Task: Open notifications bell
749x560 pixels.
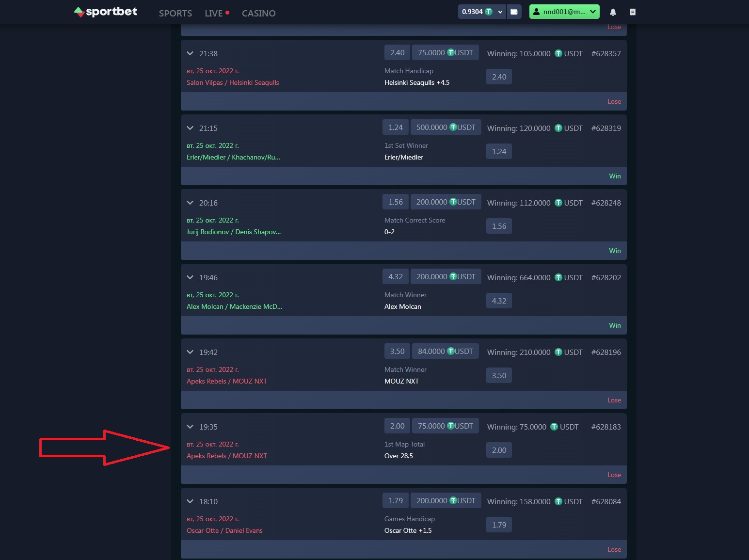Action: click(x=613, y=12)
